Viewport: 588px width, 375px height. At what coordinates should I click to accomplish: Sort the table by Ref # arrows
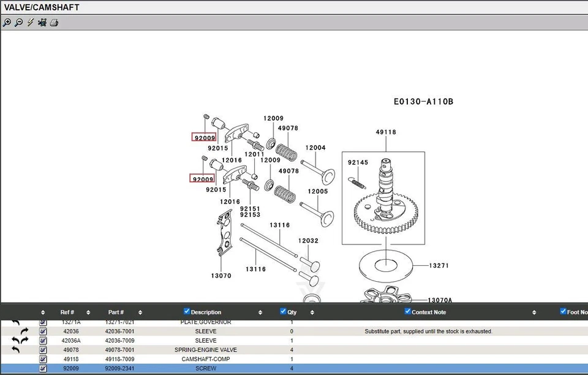click(88, 312)
